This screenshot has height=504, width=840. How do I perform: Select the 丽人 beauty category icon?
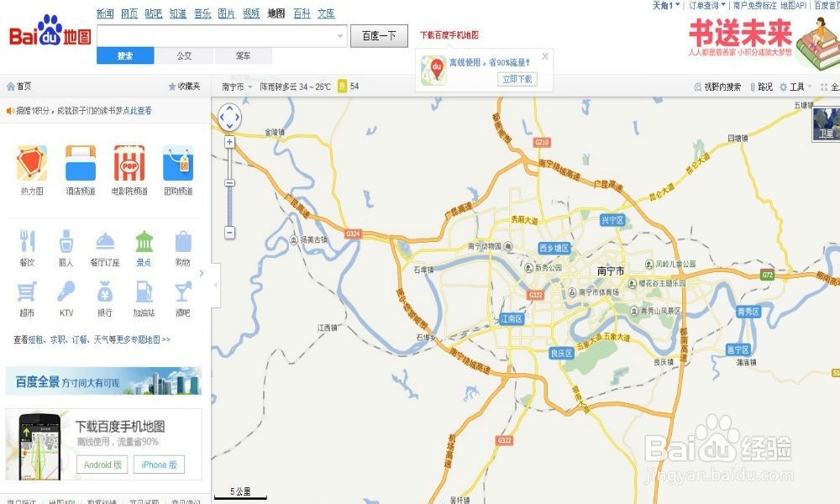point(66,241)
